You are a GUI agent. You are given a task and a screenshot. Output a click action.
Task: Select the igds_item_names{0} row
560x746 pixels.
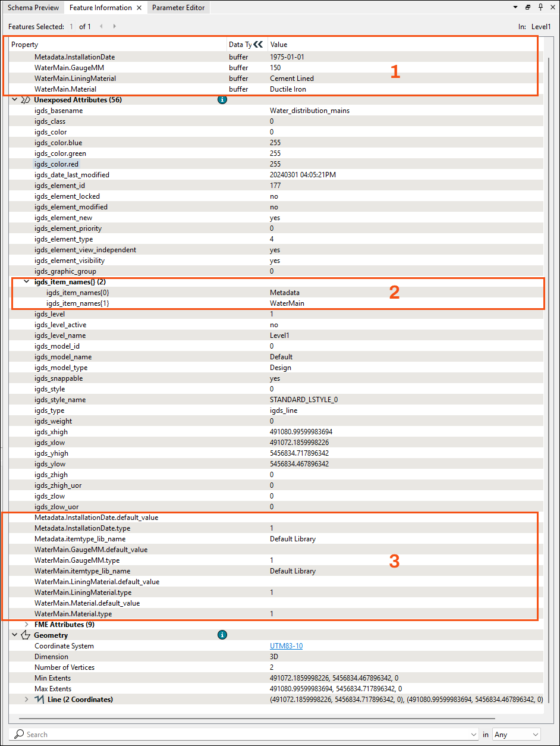click(276, 293)
